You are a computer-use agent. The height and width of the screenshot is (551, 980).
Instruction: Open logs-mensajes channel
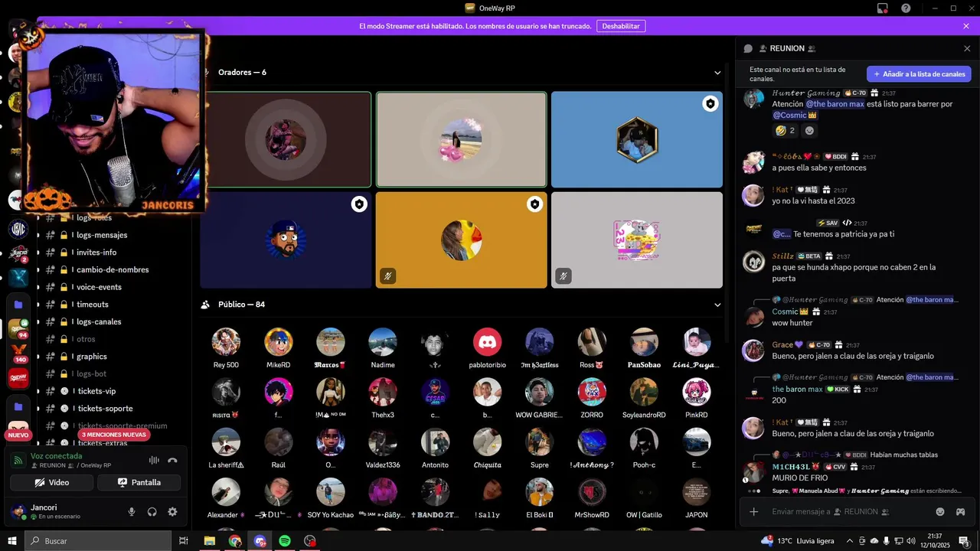102,235
